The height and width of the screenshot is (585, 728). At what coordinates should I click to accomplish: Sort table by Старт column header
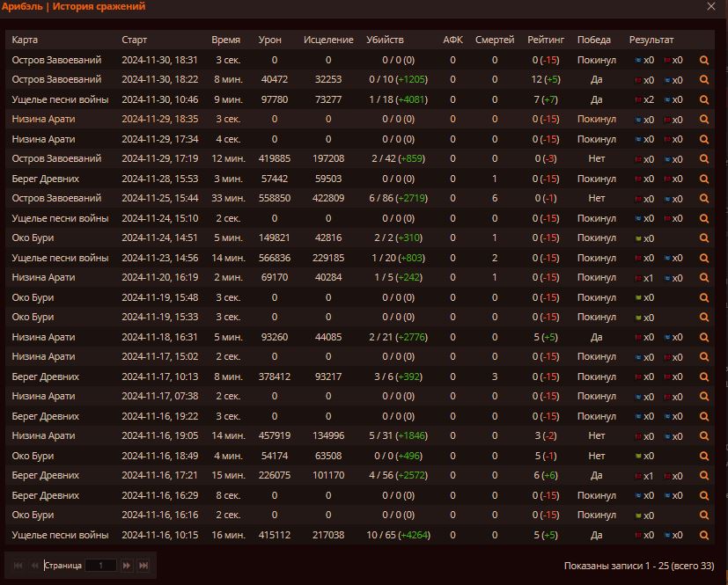134,40
